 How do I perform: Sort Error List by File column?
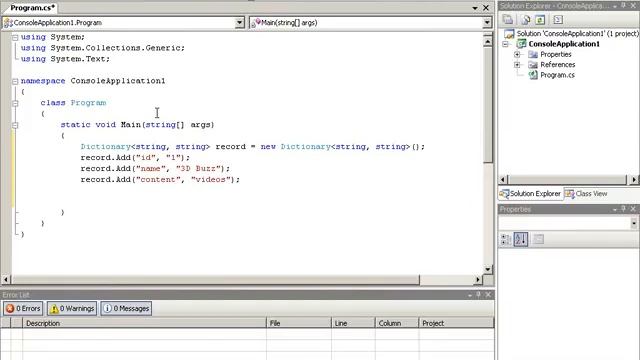(x=299, y=323)
